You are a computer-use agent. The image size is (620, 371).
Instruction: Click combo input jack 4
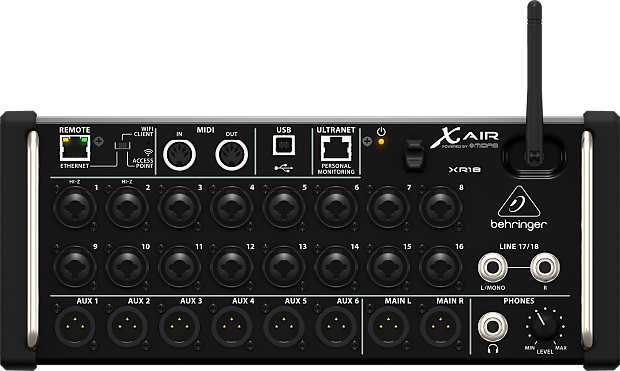point(231,207)
